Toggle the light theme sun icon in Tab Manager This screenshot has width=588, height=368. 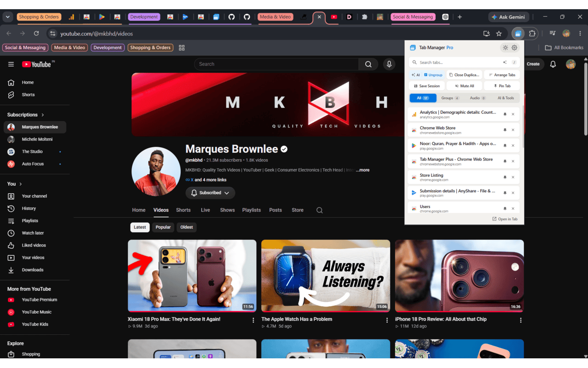[505, 47]
